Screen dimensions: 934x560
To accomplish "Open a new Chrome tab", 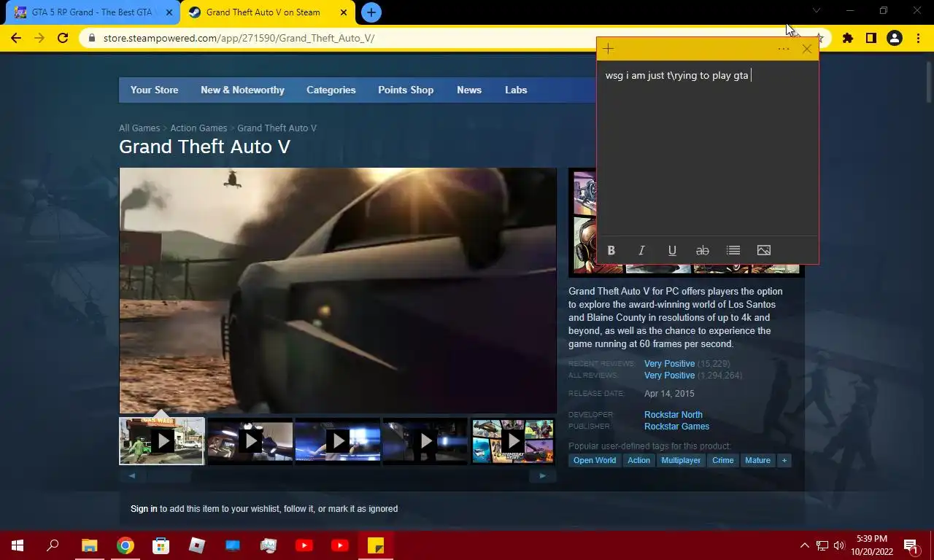I will click(371, 12).
